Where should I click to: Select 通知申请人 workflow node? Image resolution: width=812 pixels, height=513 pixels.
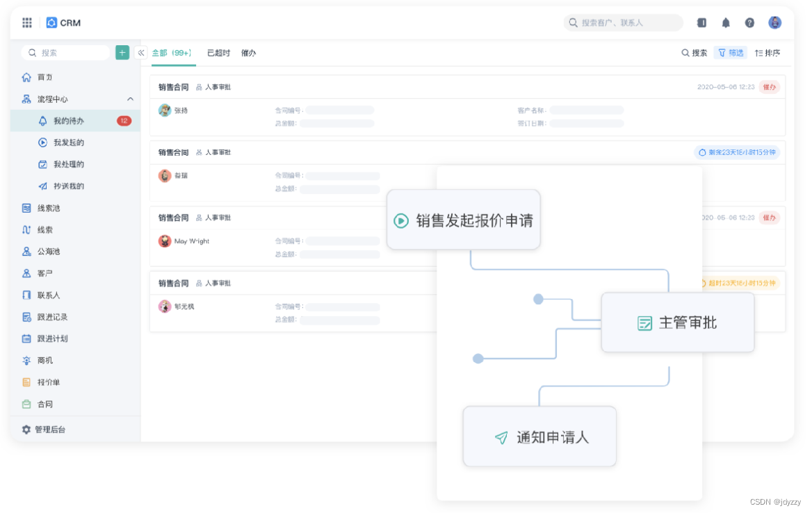539,437
